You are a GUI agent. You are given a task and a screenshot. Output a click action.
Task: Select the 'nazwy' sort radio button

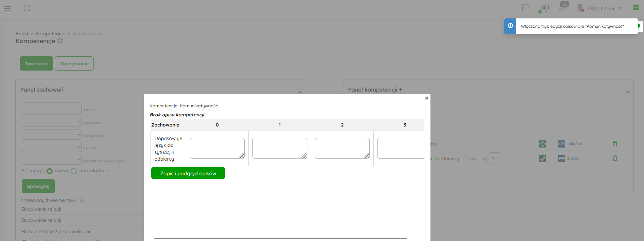tap(50, 171)
